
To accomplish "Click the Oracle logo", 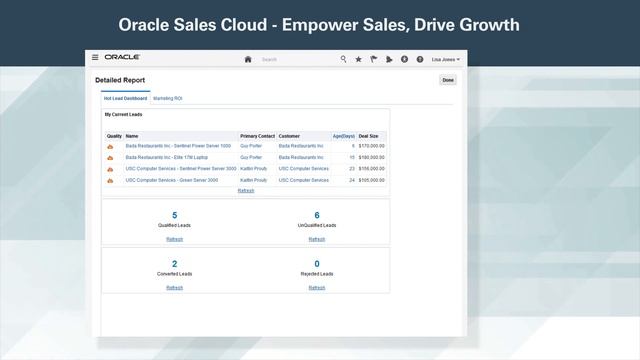I will click(x=122, y=57).
